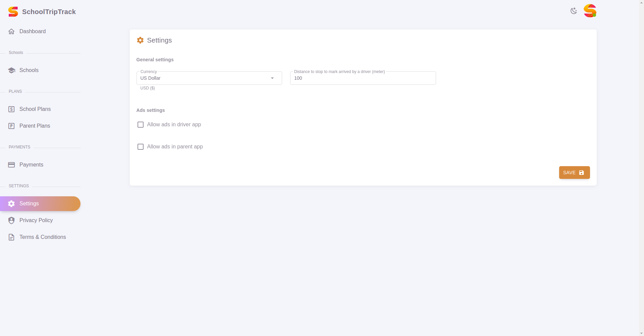Click the Payments credit card icon
This screenshot has width=644, height=336.
(11, 165)
